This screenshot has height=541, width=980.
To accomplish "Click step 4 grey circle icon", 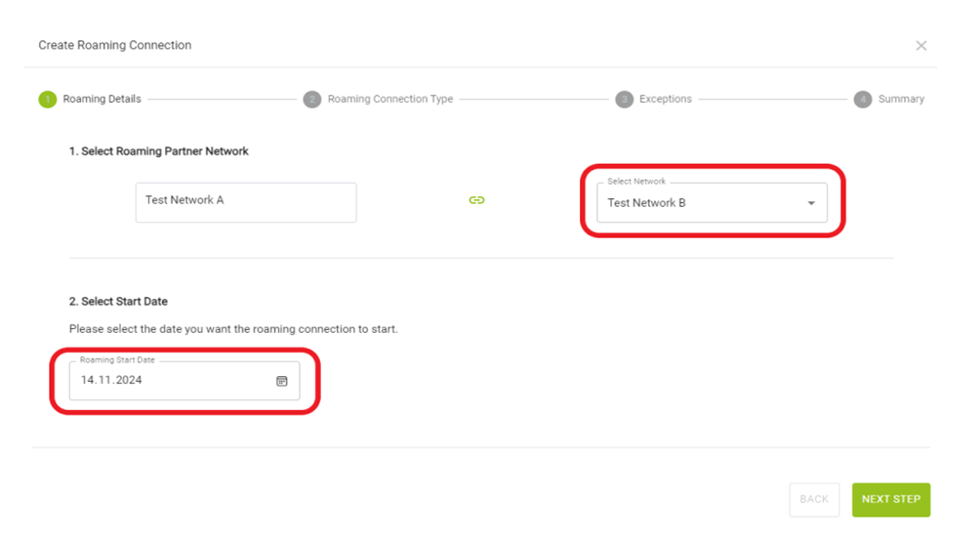I will (x=863, y=100).
